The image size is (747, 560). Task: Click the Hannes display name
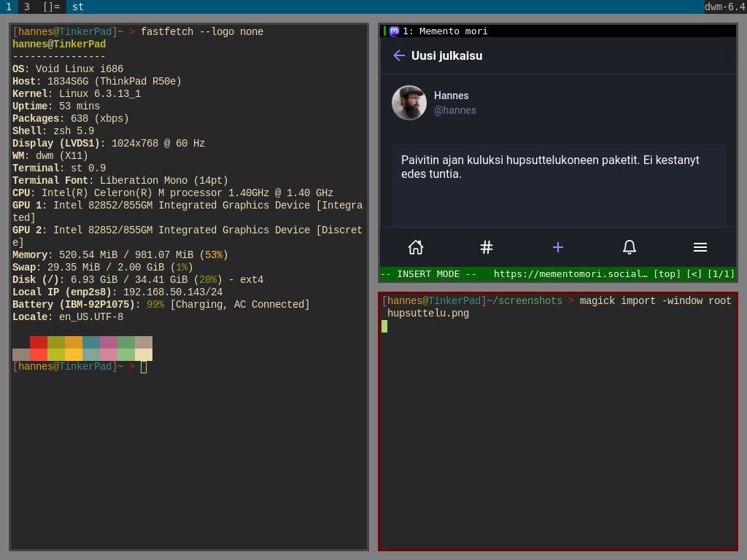(x=451, y=96)
